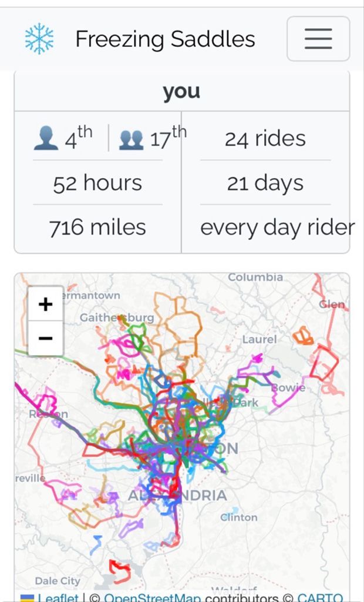Image resolution: width=364 pixels, height=602 pixels.
Task: Click the "you" card header
Action: (181, 91)
